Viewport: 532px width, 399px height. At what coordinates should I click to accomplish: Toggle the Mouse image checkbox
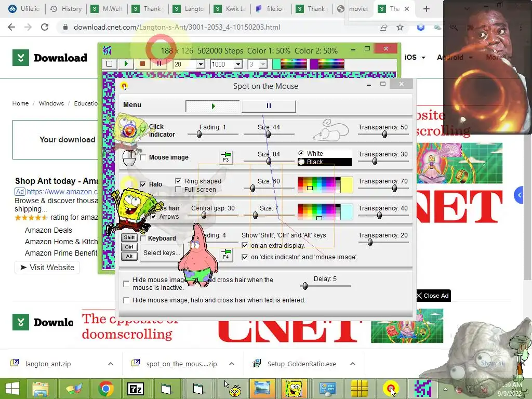coord(143,157)
